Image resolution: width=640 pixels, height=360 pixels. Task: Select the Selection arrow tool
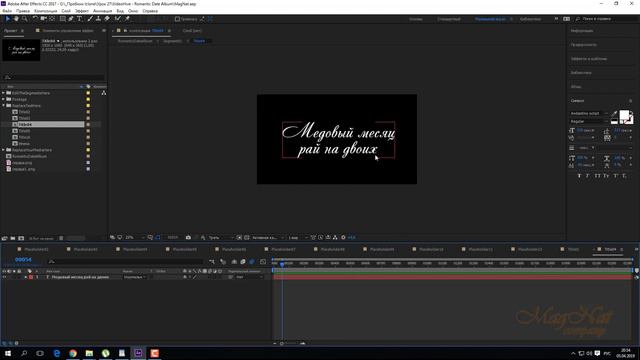click(x=7, y=19)
